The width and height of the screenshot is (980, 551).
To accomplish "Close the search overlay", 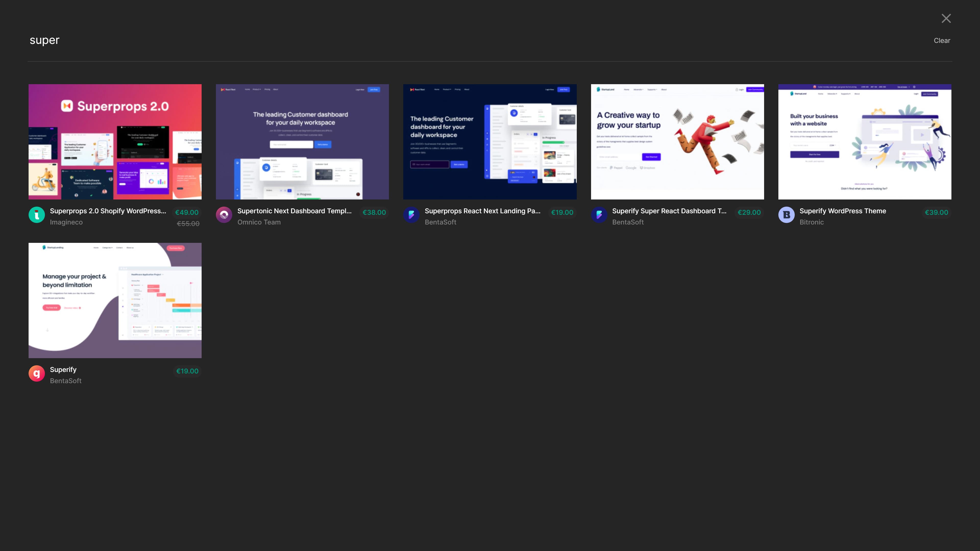I will (x=946, y=18).
